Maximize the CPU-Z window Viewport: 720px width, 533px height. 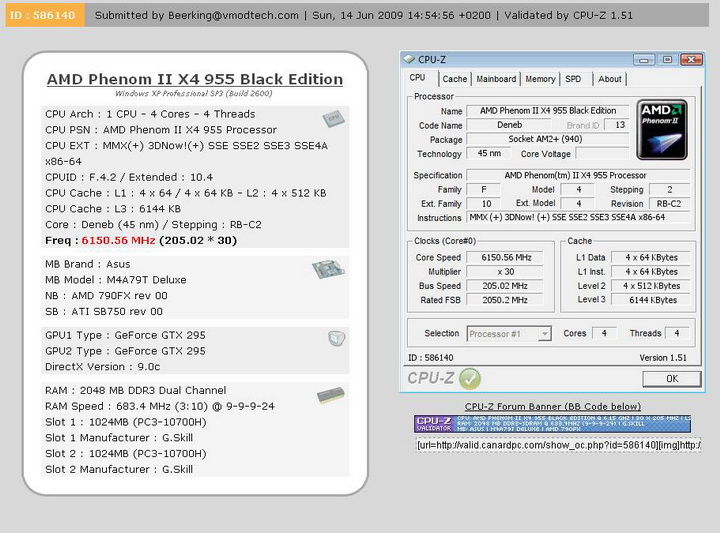tap(667, 60)
